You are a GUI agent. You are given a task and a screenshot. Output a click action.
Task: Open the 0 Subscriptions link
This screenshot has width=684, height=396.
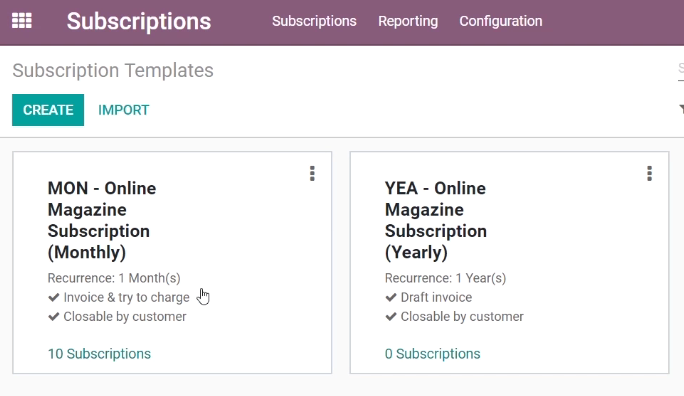click(x=432, y=354)
